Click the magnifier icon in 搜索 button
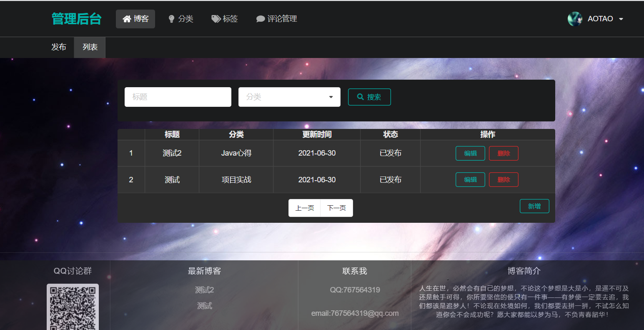Screen dimensions: 644x330 (361, 97)
